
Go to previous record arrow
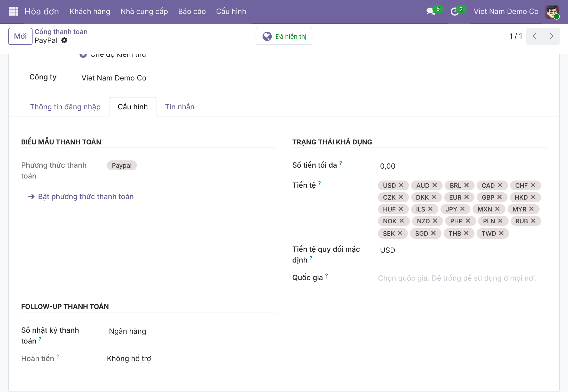pyautogui.click(x=534, y=36)
